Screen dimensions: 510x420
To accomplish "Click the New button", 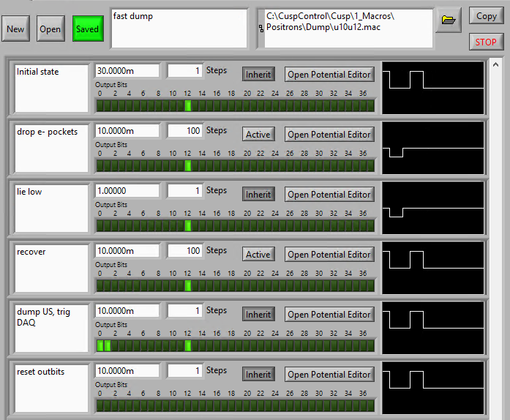I will [x=15, y=29].
